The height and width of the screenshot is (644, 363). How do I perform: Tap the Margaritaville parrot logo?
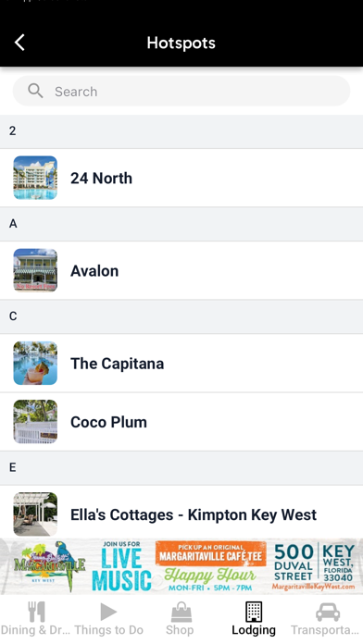pyautogui.click(x=49, y=566)
